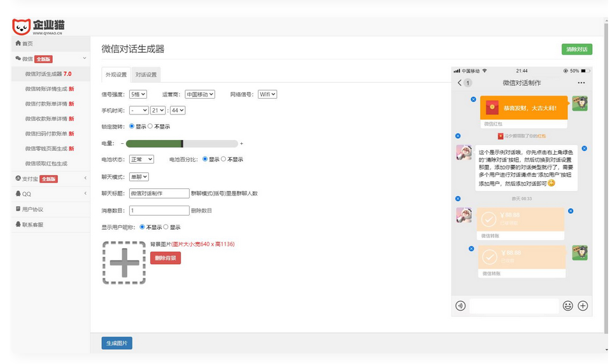Viewport: 610px width, 364px height.
Task: Switch to the 外观设置 tab
Action: tap(116, 74)
